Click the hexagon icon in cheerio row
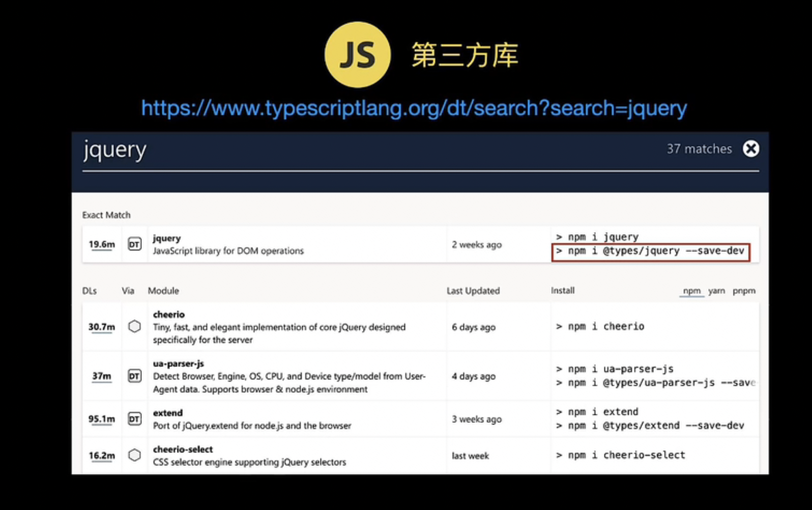This screenshot has width=812, height=510. (x=134, y=326)
